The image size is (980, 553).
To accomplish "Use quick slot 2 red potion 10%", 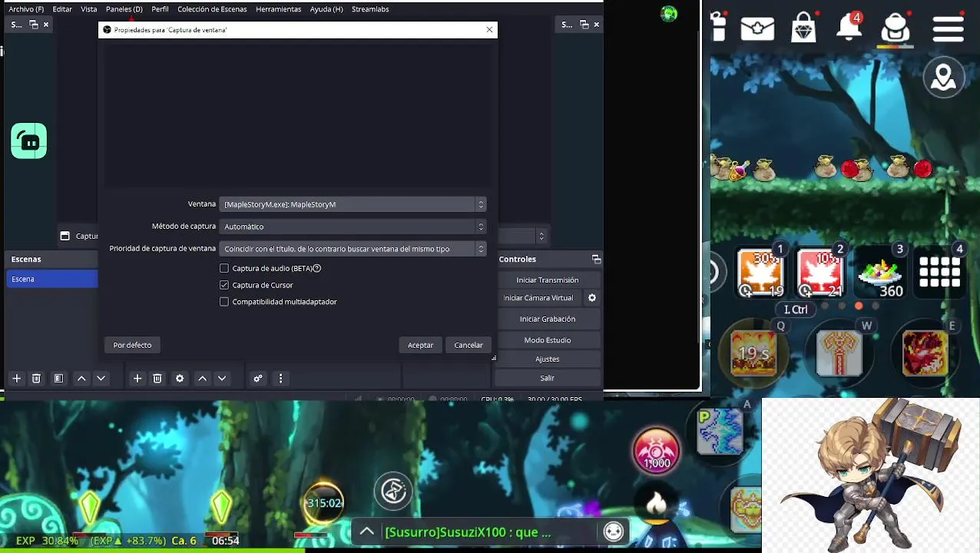I will pyautogui.click(x=820, y=273).
